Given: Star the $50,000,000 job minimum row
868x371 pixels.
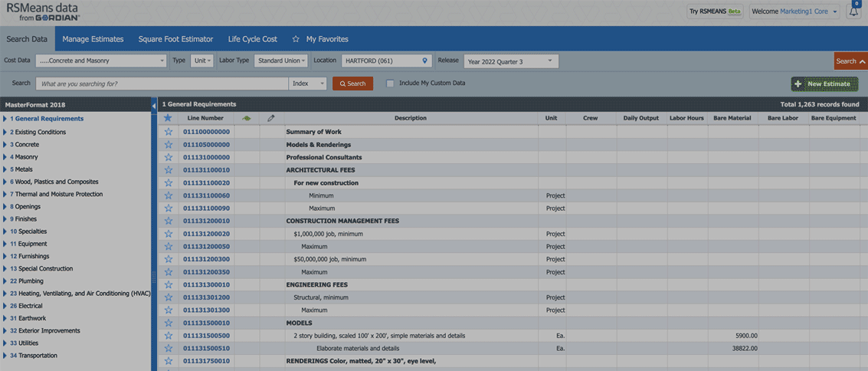Looking at the screenshot, I should [x=169, y=259].
